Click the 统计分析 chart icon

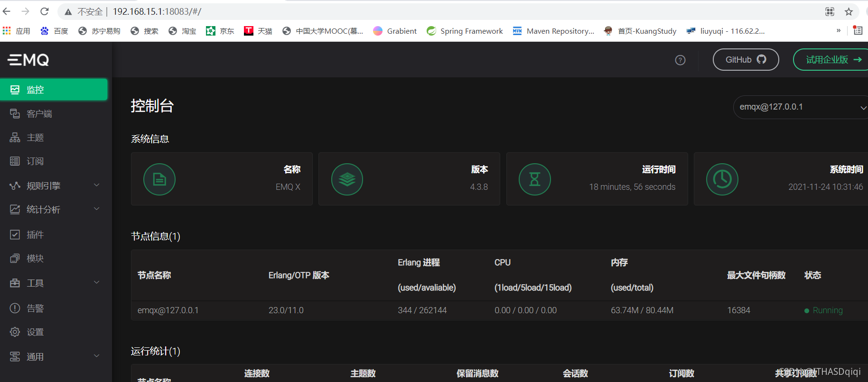(x=15, y=209)
